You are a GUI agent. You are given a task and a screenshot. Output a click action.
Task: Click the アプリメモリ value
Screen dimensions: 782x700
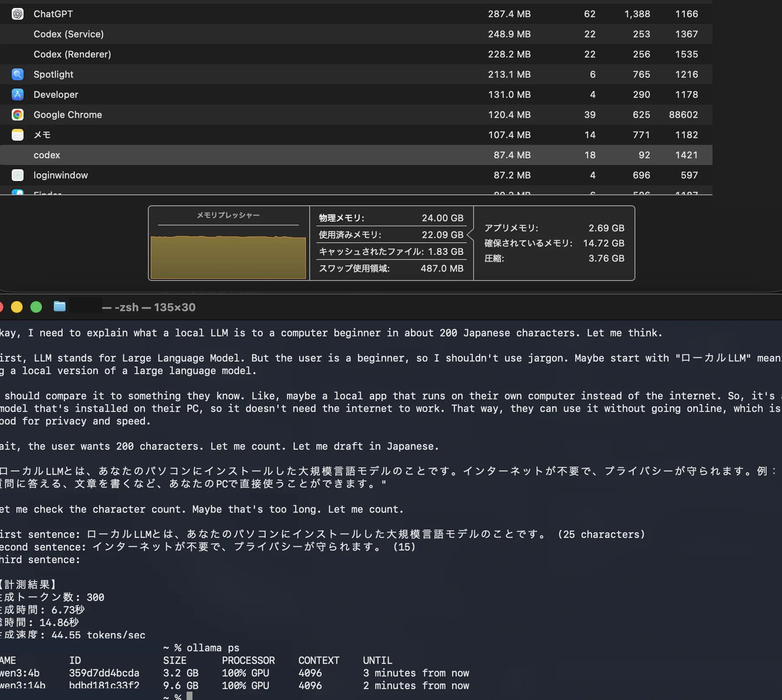(x=606, y=228)
